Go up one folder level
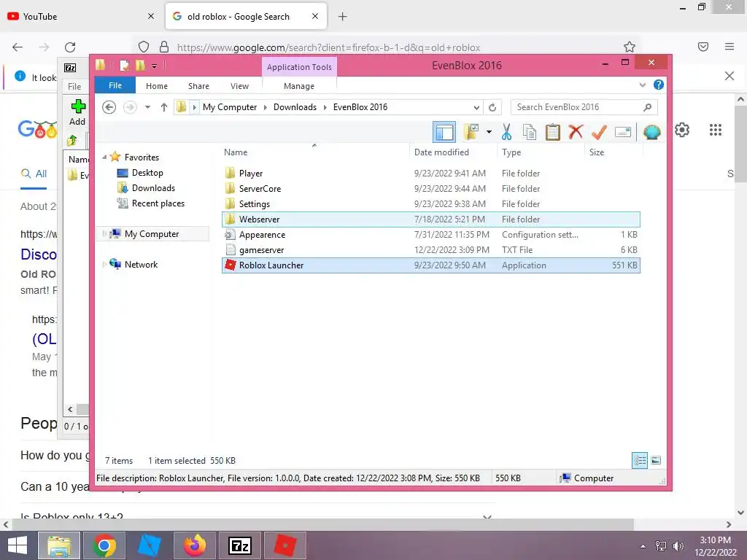This screenshot has height=560, width=747. (x=164, y=107)
